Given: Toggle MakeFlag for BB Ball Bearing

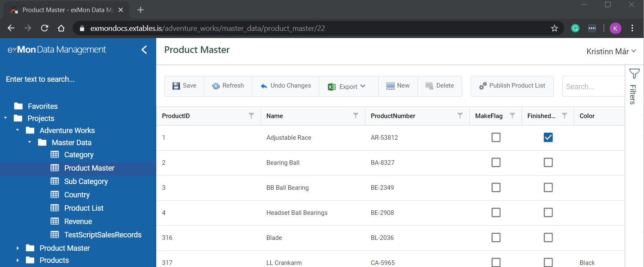Looking at the screenshot, I should pos(496,187).
